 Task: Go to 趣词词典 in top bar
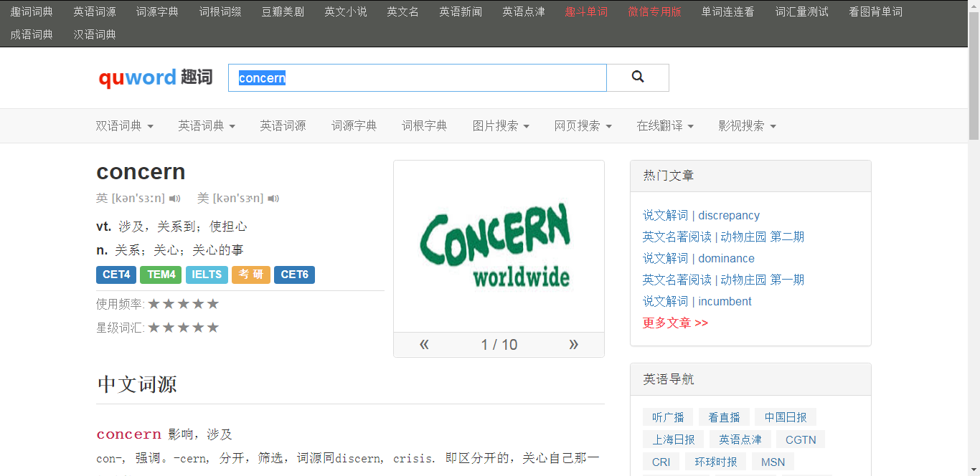click(x=32, y=11)
